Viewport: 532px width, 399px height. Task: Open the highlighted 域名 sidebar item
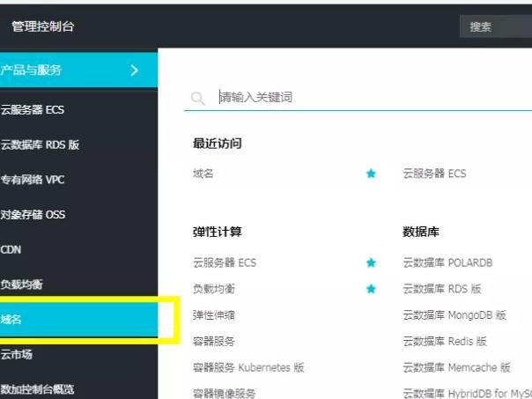click(x=78, y=319)
